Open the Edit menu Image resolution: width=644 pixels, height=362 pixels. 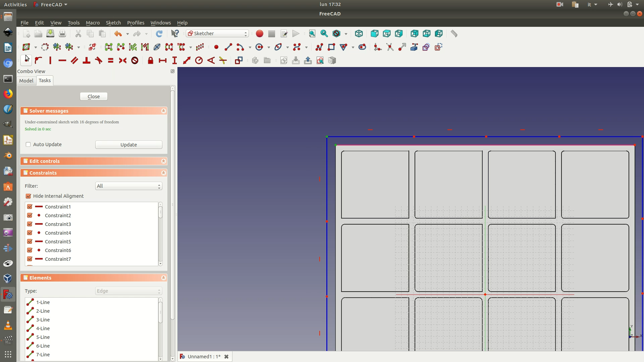click(39, 23)
